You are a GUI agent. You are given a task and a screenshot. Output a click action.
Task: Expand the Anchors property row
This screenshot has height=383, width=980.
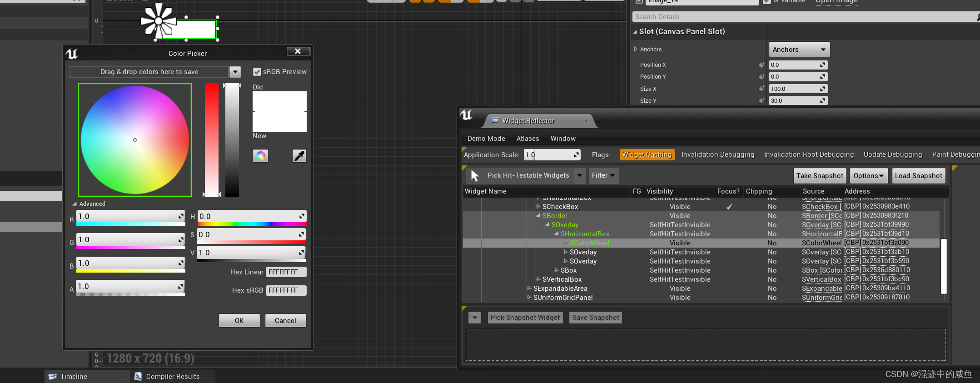pos(636,49)
